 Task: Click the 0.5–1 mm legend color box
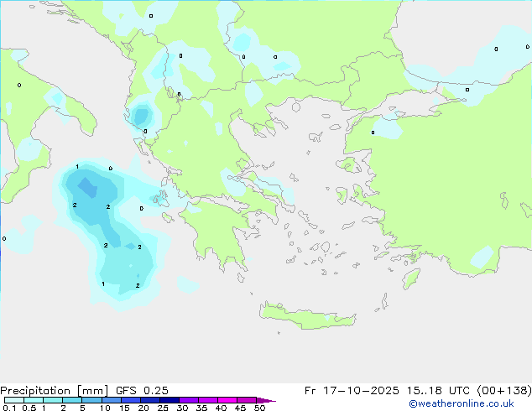point(34,400)
